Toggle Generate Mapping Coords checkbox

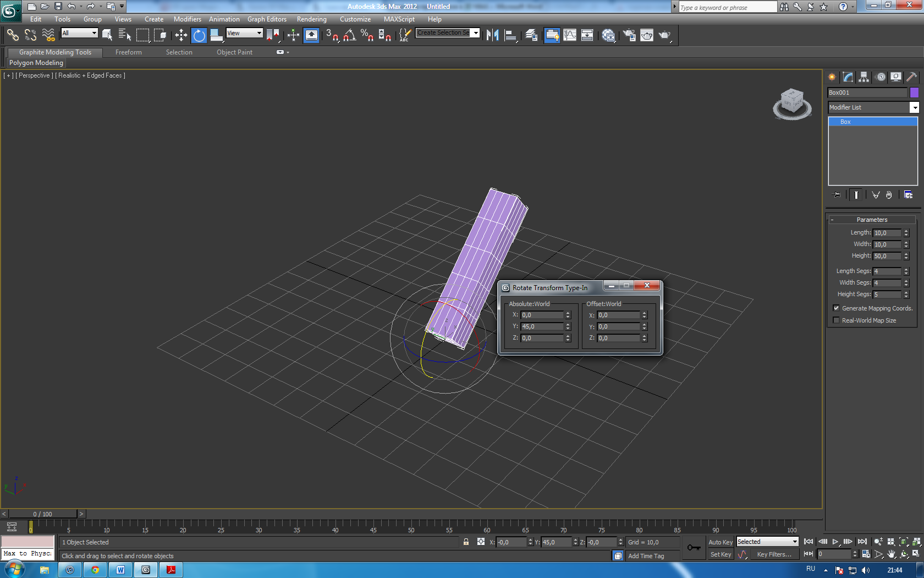click(836, 308)
